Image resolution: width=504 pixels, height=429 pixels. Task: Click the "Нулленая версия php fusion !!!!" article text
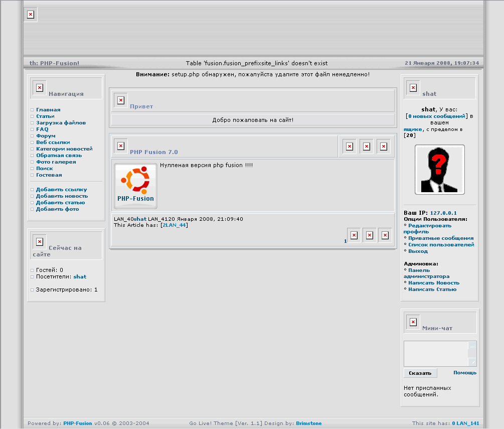point(206,165)
